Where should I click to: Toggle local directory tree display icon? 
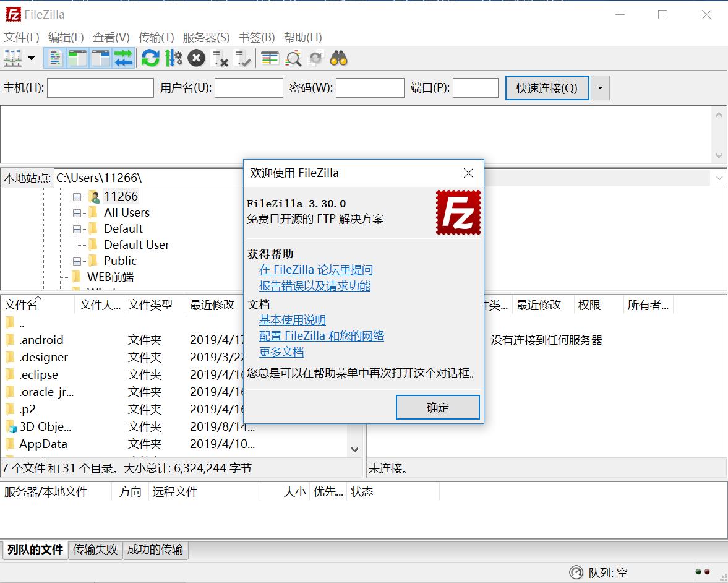(77, 59)
